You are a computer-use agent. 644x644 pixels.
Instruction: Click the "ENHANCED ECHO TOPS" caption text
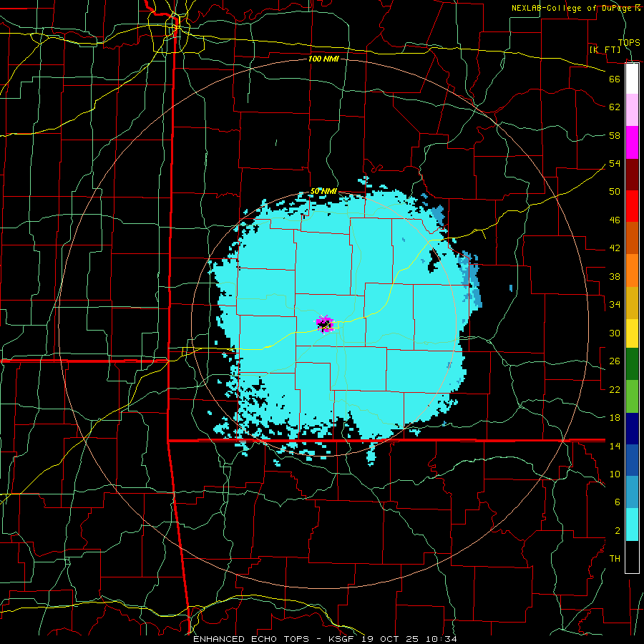pos(251,639)
